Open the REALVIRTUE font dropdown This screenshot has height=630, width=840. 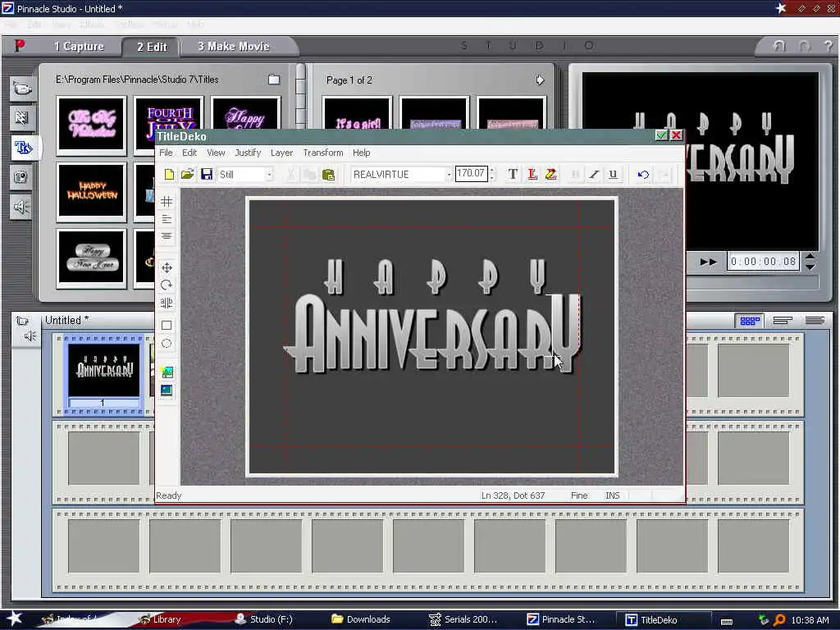click(449, 175)
